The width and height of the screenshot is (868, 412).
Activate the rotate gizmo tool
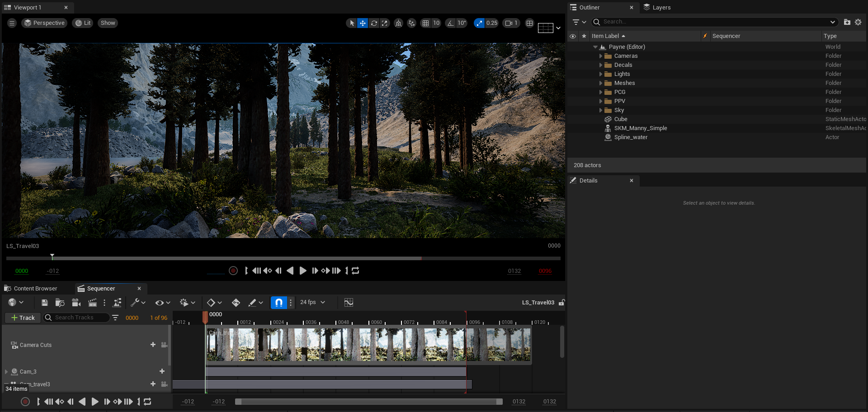coord(374,23)
